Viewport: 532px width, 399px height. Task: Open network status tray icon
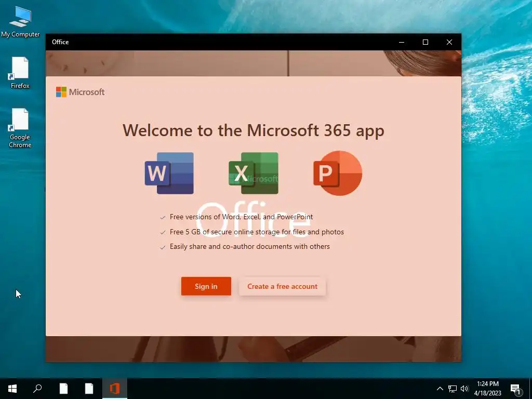[453, 389]
